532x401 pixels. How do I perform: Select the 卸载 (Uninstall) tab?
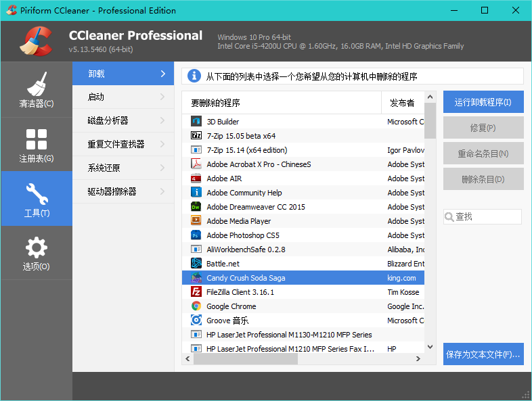[123, 74]
